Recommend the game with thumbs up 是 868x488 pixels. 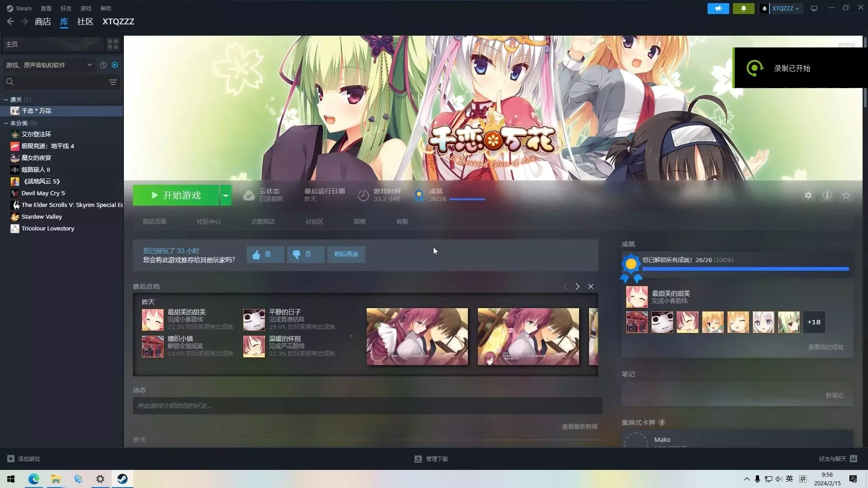point(265,254)
